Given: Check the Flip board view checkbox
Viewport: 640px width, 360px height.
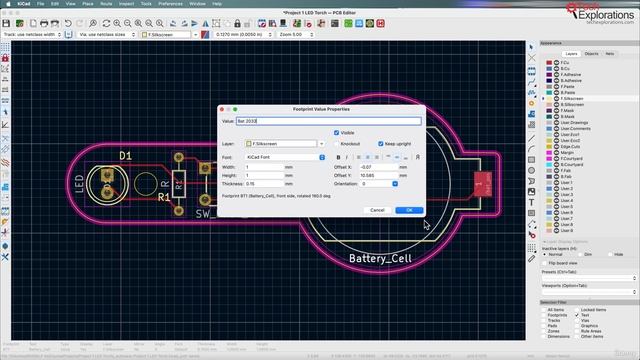Looking at the screenshot, I should pos(544,263).
